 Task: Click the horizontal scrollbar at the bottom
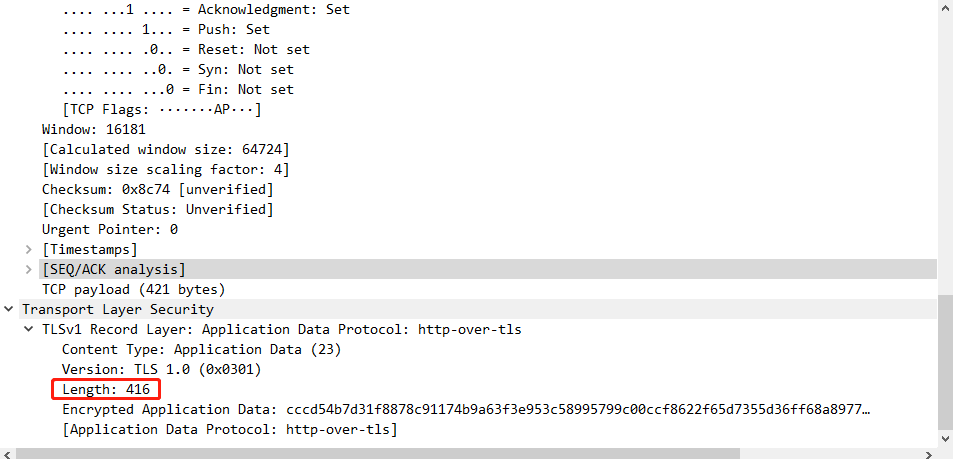coord(470,453)
